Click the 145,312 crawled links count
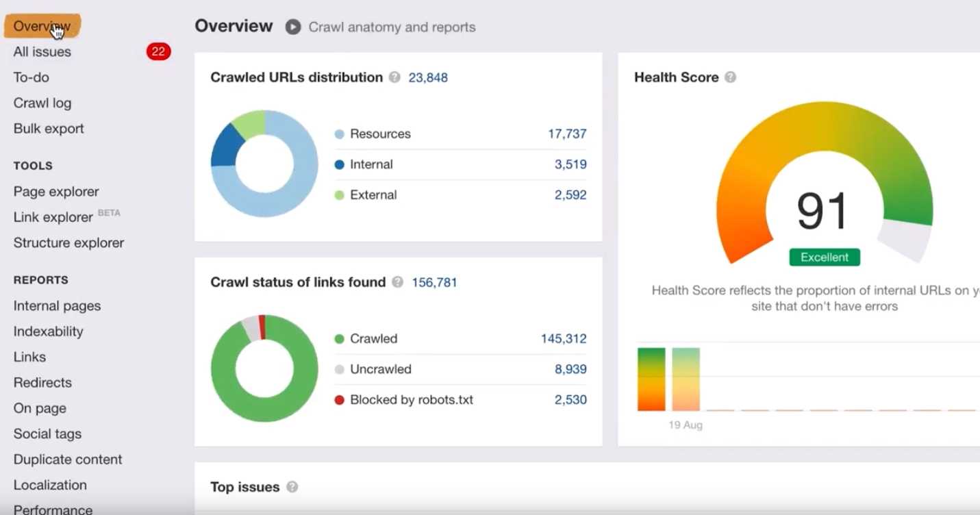 563,339
